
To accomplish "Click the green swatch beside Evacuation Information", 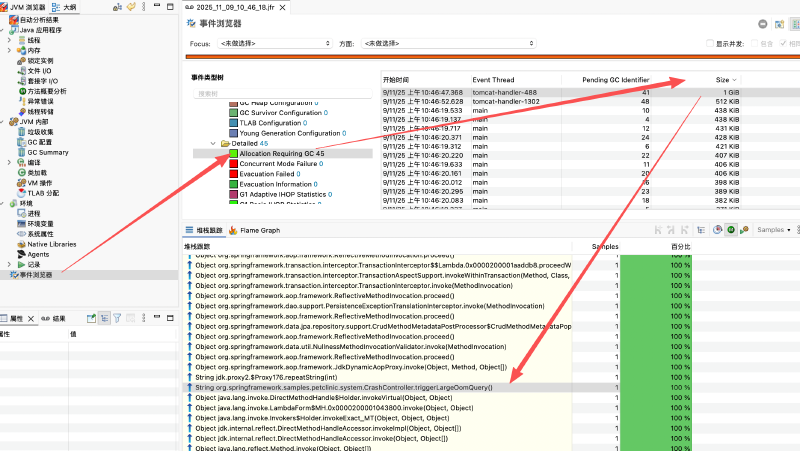I will pos(233,184).
